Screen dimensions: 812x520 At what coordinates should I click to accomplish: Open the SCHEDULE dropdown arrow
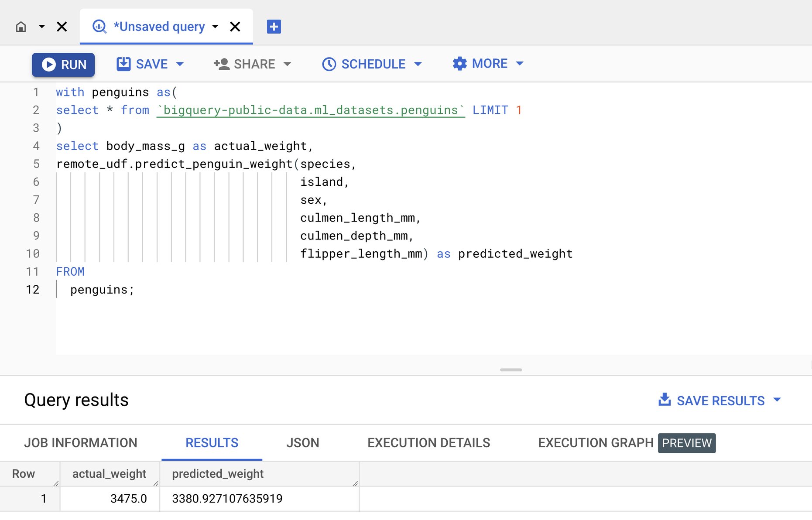click(418, 64)
